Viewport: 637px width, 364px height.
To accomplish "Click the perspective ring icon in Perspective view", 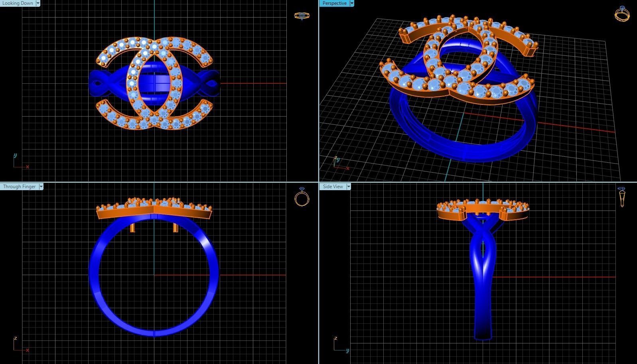I will pos(622,14).
